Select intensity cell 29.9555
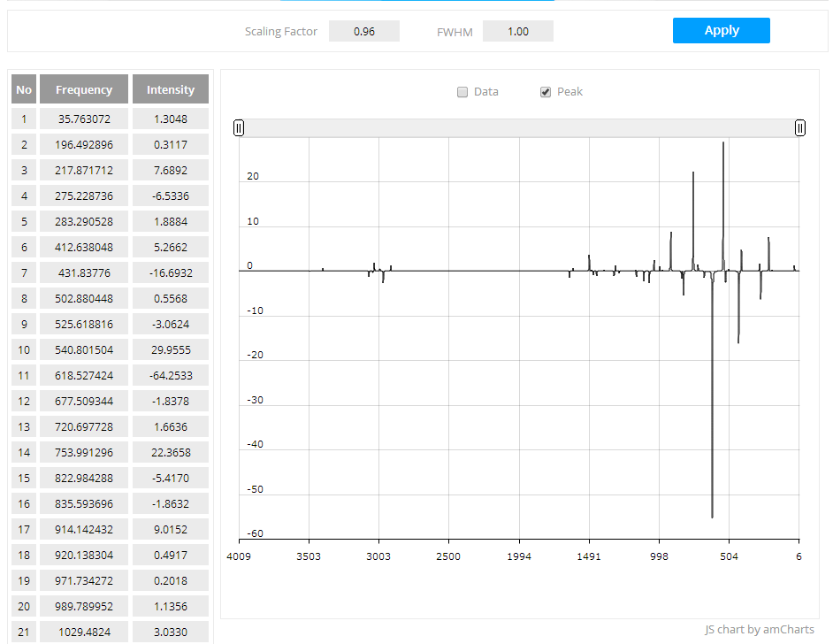Screen dimensions: 833x644 point(171,349)
